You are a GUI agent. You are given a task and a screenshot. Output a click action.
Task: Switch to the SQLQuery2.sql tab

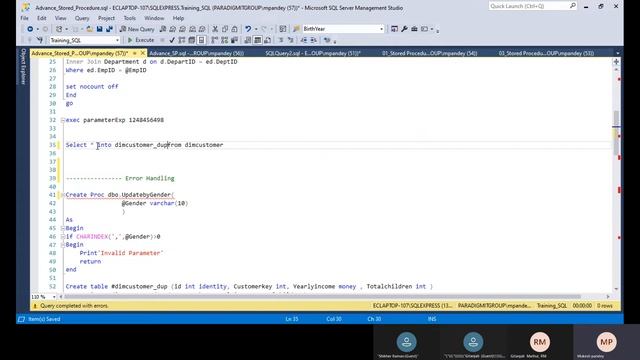[x=313, y=53]
